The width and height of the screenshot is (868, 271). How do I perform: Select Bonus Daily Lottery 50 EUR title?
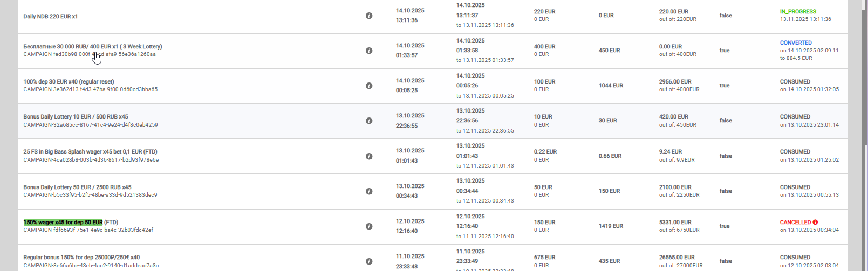tap(77, 187)
